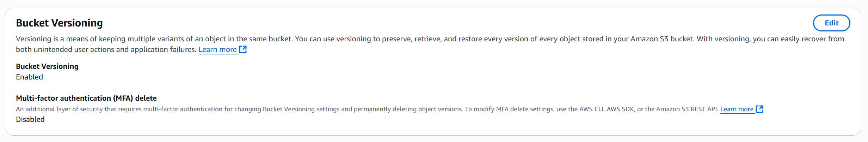This screenshot has width=868, height=142.
Task: Click the bold Bucket Versioning field label
Action: 47,66
